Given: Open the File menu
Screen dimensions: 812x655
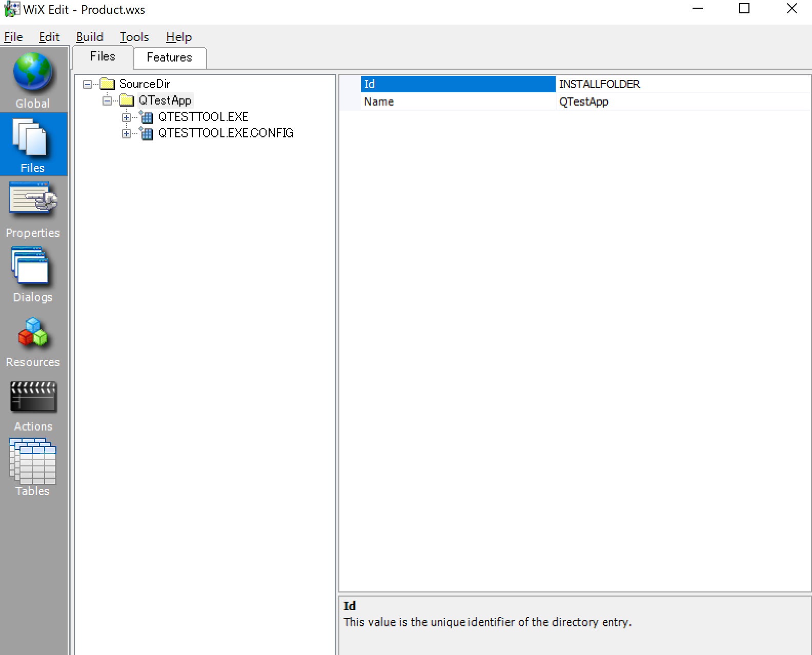Looking at the screenshot, I should point(13,37).
